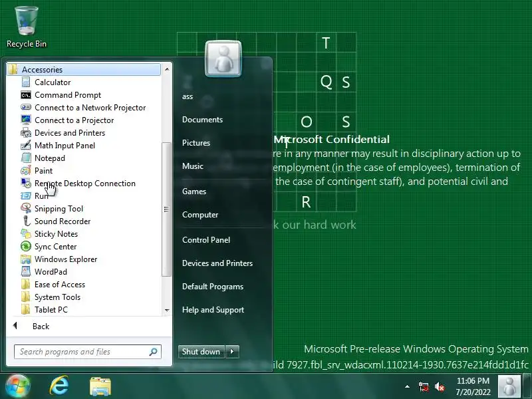Open Documents from the Start menu
The height and width of the screenshot is (399, 532).
(202, 120)
